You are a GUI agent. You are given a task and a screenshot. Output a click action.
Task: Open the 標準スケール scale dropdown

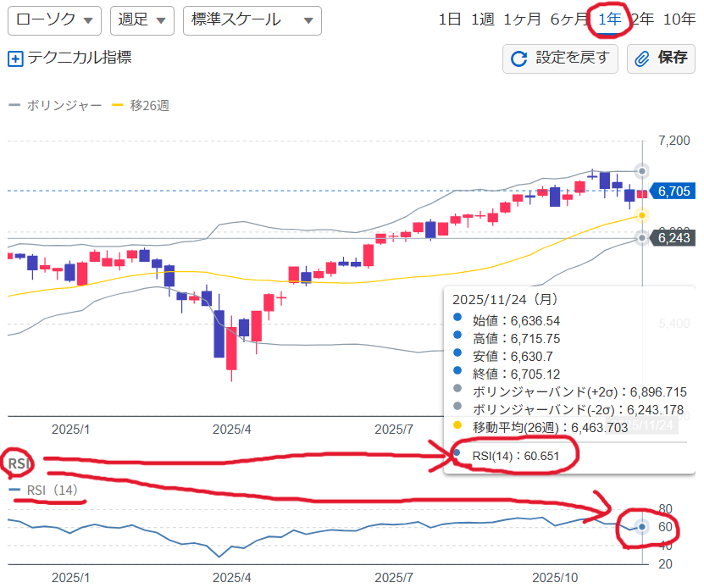pos(252,20)
